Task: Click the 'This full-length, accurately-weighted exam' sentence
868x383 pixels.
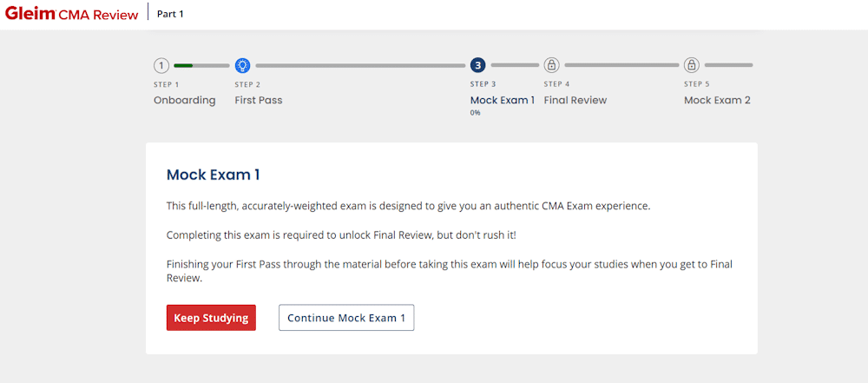Action: [x=409, y=206]
